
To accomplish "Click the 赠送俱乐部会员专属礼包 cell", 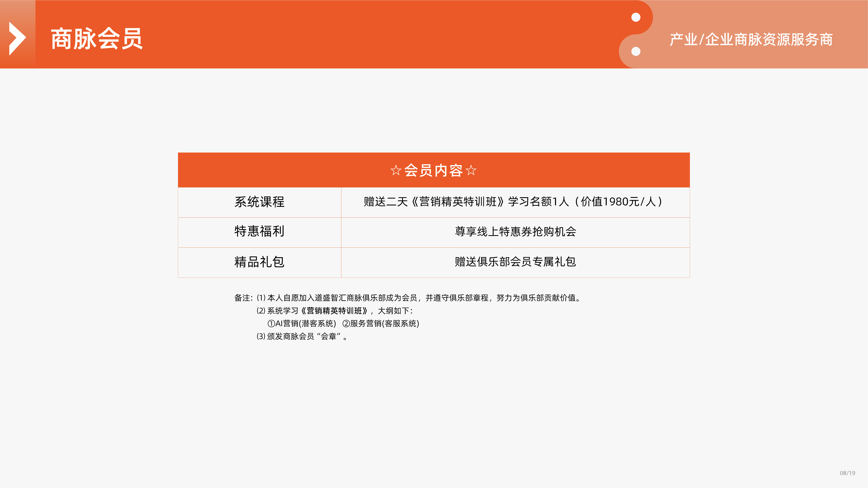I will [515, 262].
